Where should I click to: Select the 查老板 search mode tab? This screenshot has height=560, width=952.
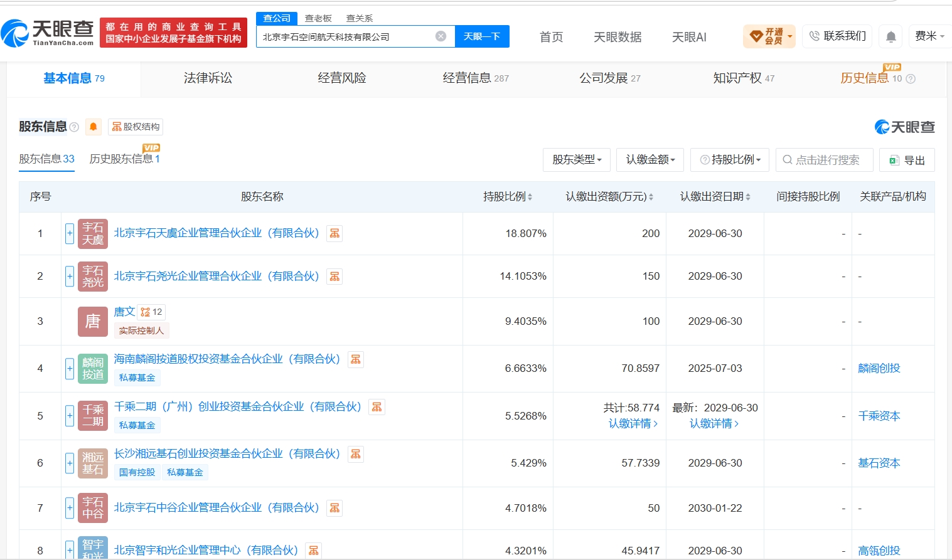318,18
